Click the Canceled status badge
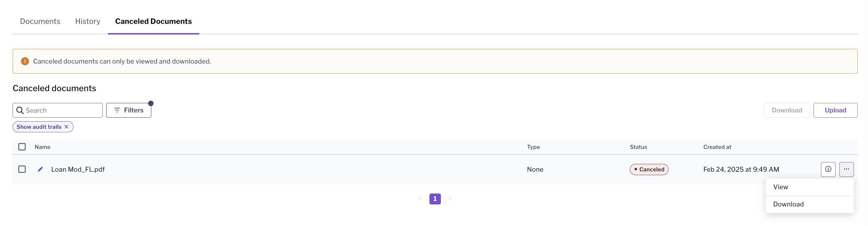Viewport: 868px width, 226px height. 649,169
